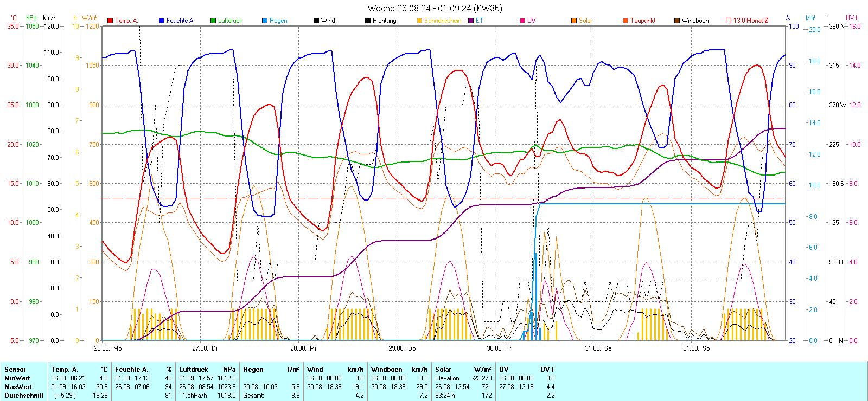Click the Windböen column header in table
The width and height of the screenshot is (868, 401).
(x=386, y=370)
